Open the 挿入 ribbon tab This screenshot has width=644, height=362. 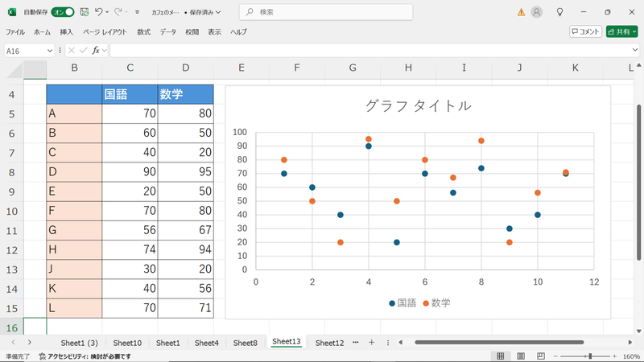tap(67, 31)
